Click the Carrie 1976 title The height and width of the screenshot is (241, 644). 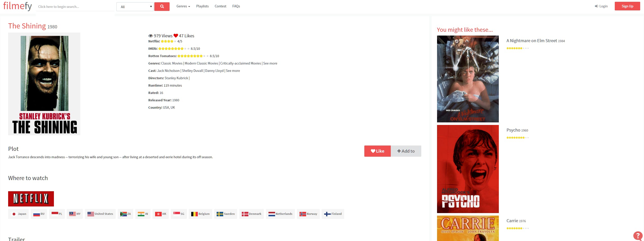[x=516, y=221]
